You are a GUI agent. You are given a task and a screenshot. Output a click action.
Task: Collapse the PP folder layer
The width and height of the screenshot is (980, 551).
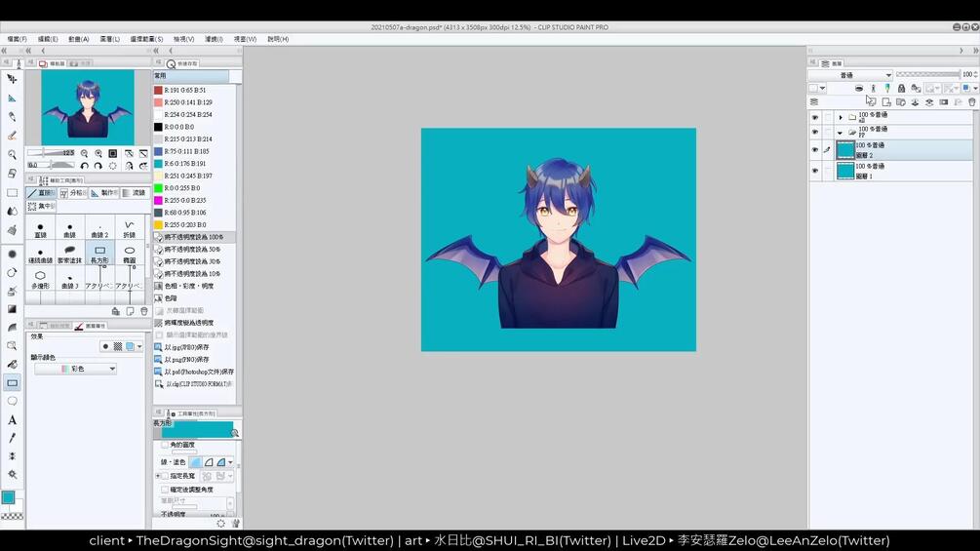pyautogui.click(x=841, y=133)
